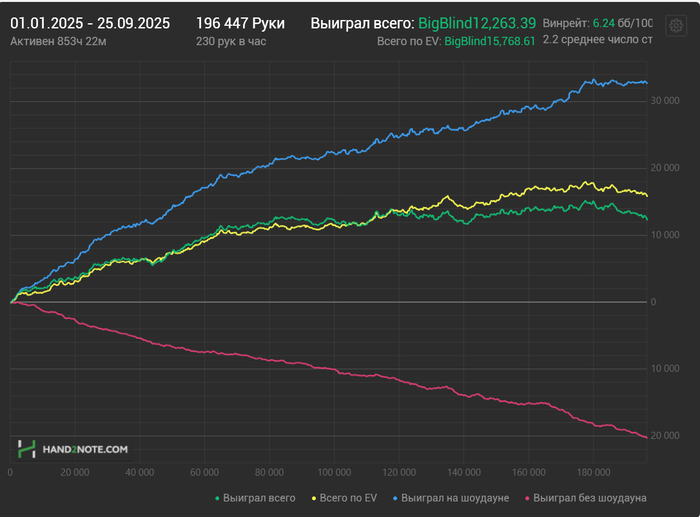Click the winrate value 6.24
Image resolution: width=700 pixels, height=517 pixels.
coord(604,23)
